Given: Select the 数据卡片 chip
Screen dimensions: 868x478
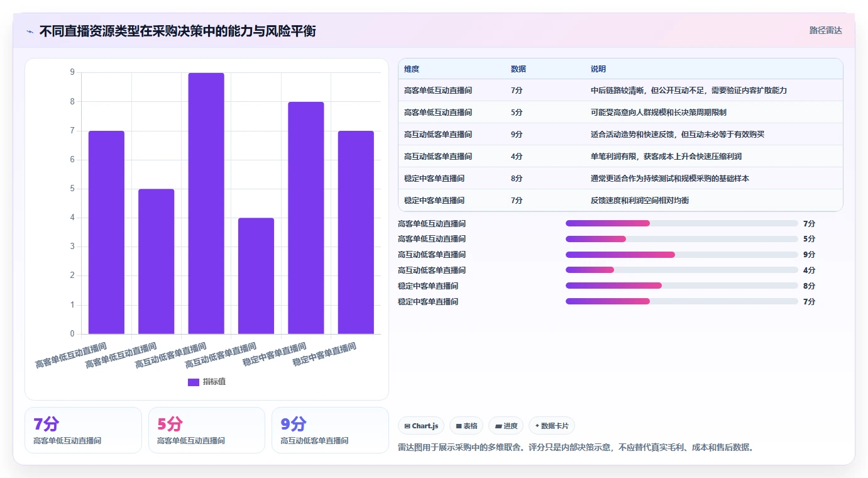Looking at the screenshot, I should [552, 426].
